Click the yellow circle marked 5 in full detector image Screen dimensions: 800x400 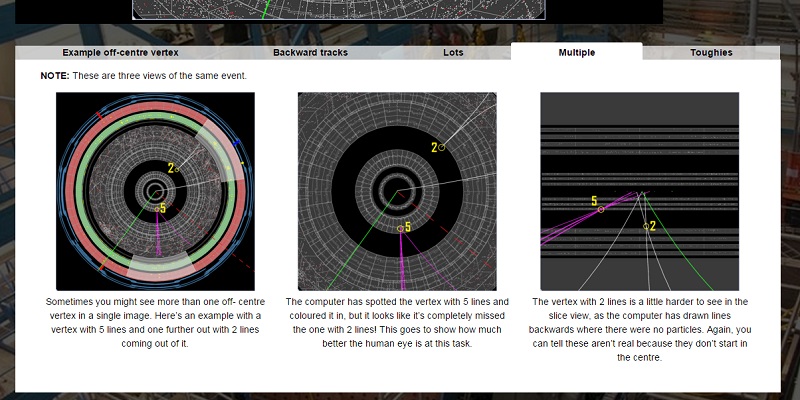(x=157, y=209)
